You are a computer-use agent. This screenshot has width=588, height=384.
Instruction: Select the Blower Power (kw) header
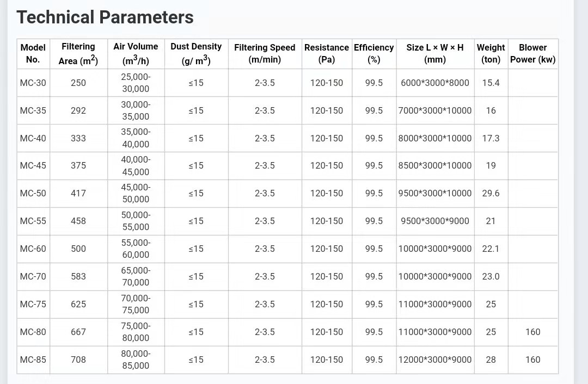tap(532, 53)
